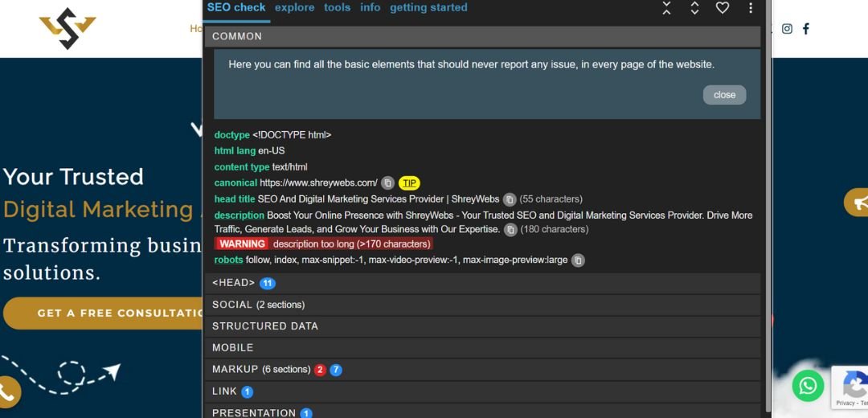The height and width of the screenshot is (418, 868).
Task: Copy the meta description with copy icon
Action: [x=510, y=229]
